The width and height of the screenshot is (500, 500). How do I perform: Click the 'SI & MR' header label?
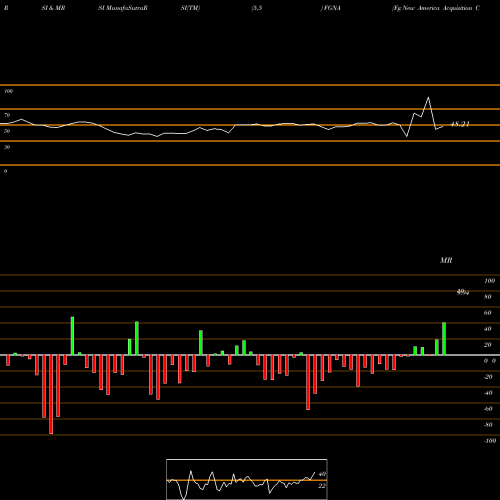coord(53,8)
